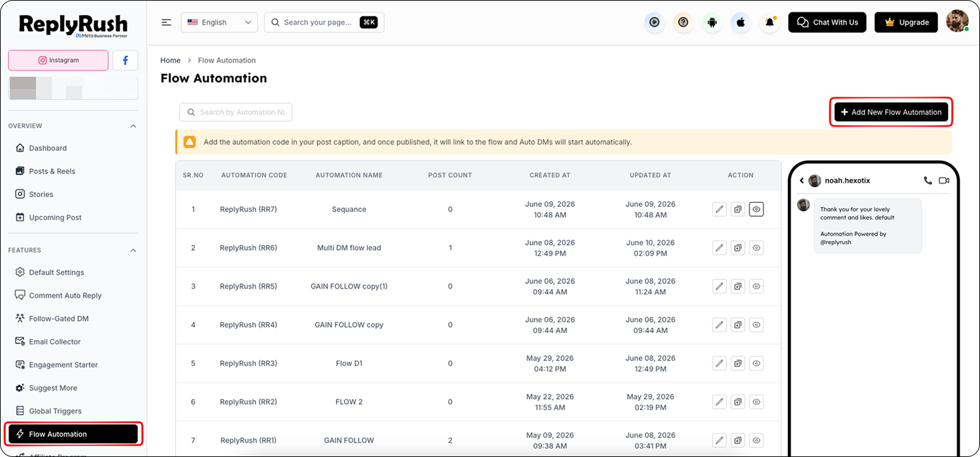Image resolution: width=980 pixels, height=457 pixels.
Task: Open the English language dropdown
Action: pyautogui.click(x=219, y=22)
